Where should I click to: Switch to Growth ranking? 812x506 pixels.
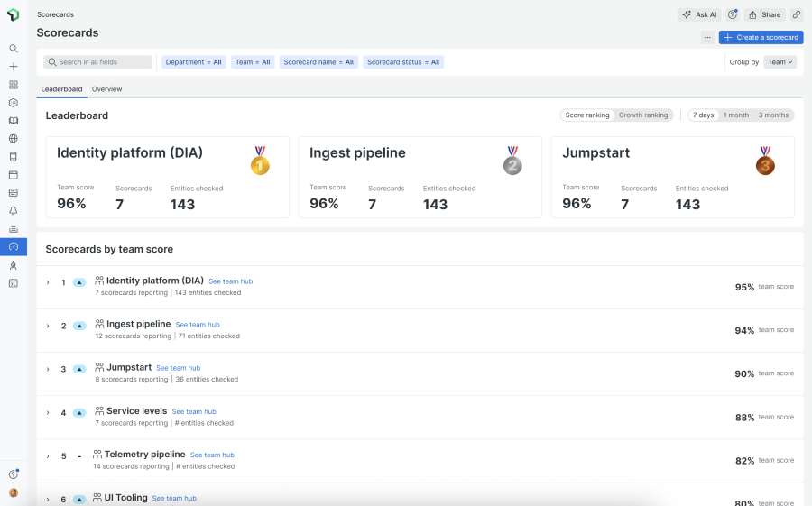pyautogui.click(x=643, y=115)
